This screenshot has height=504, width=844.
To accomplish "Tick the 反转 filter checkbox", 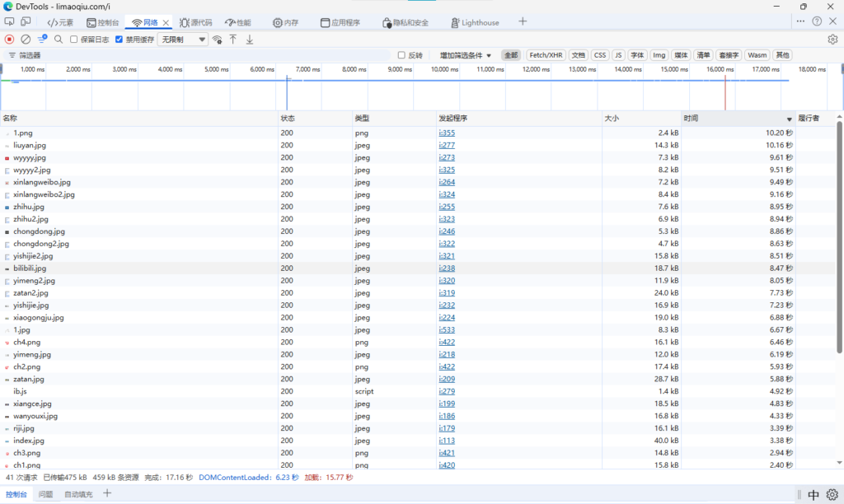I will tap(401, 55).
